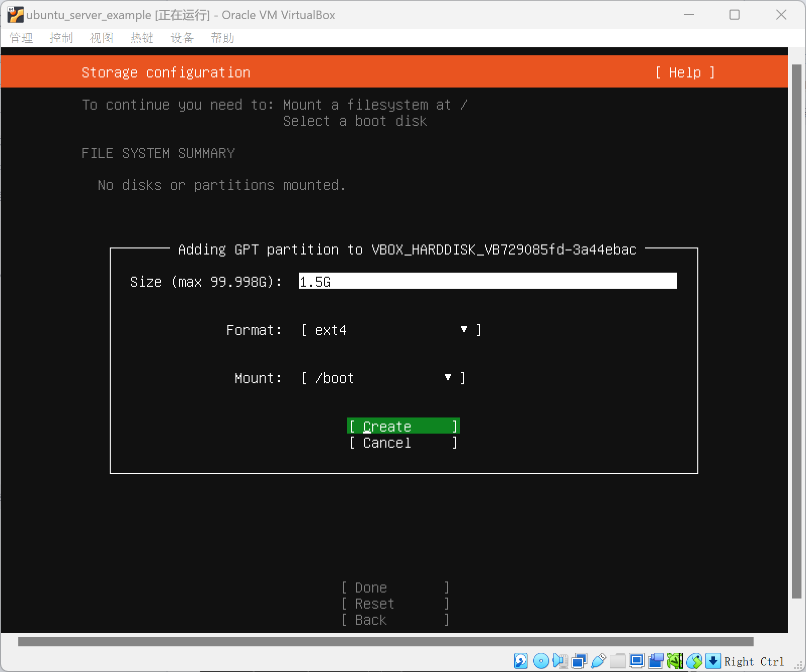806x672 pixels.
Task: Click the optical disc status icon
Action: (541, 660)
